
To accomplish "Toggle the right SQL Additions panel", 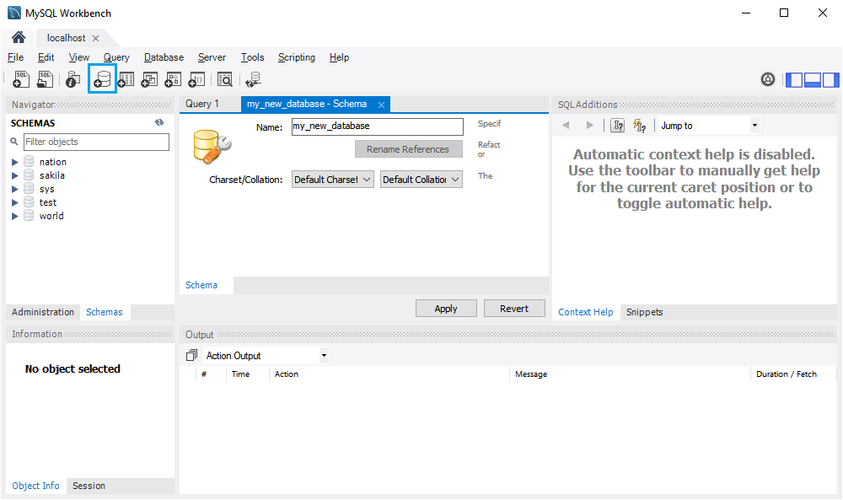I will (x=831, y=80).
